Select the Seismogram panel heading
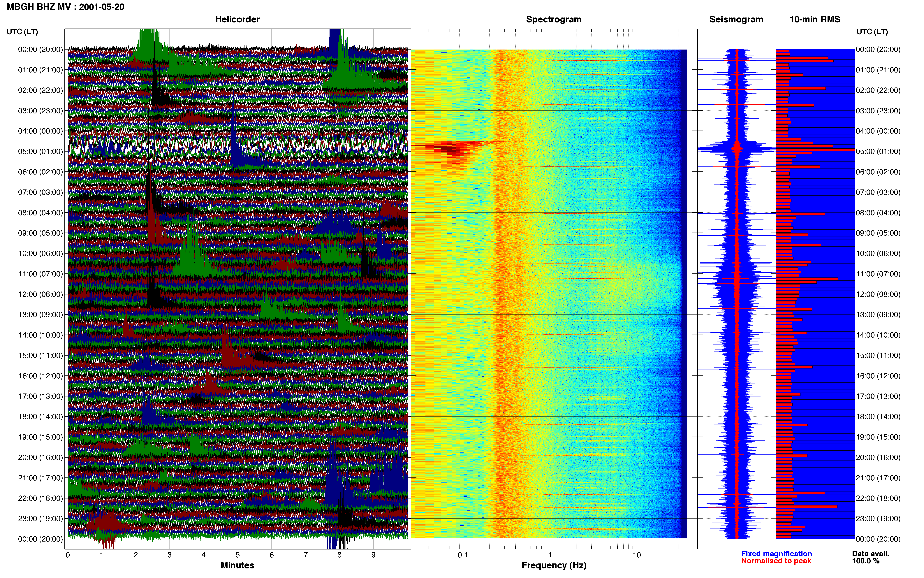The image size is (924, 578). point(736,19)
